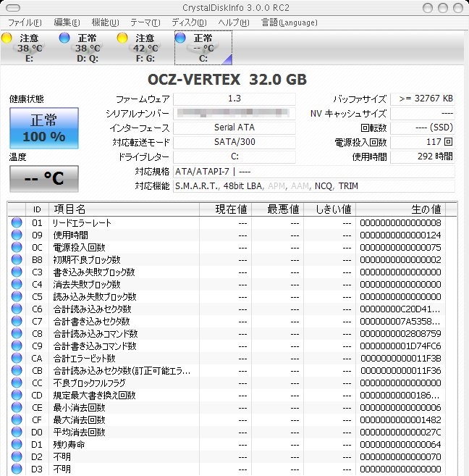Click the 項目名 column header
469x476 pixels.
coord(124,209)
